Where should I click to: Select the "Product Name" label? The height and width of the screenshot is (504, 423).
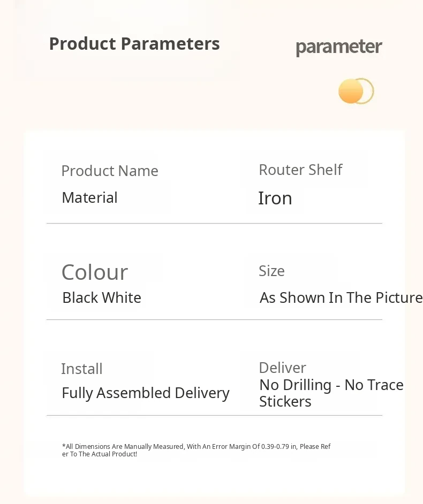point(110,171)
